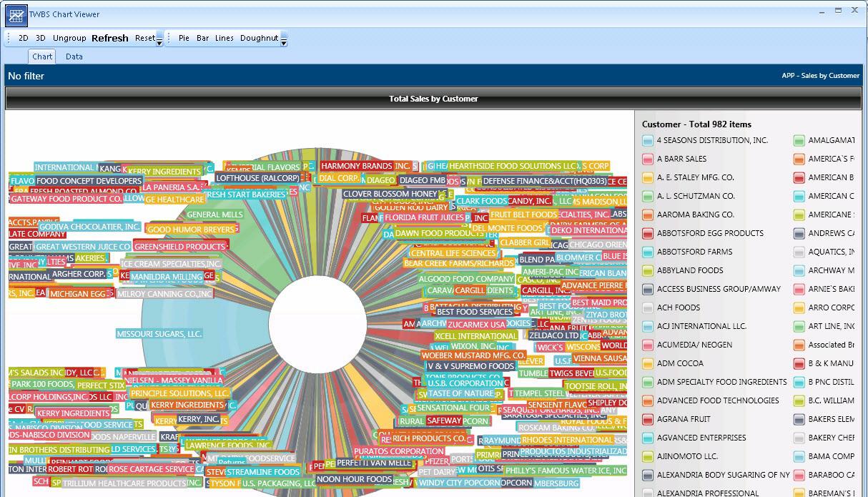Click the A. E. STALEY MFG. CO. swatch
This screenshot has width=868, height=497.
[648, 178]
